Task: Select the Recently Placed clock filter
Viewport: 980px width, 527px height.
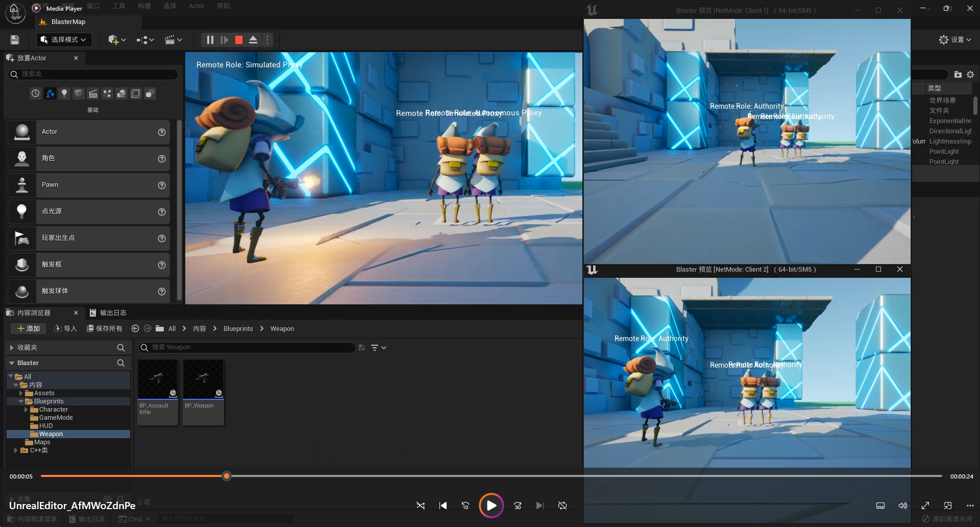Action: point(35,93)
